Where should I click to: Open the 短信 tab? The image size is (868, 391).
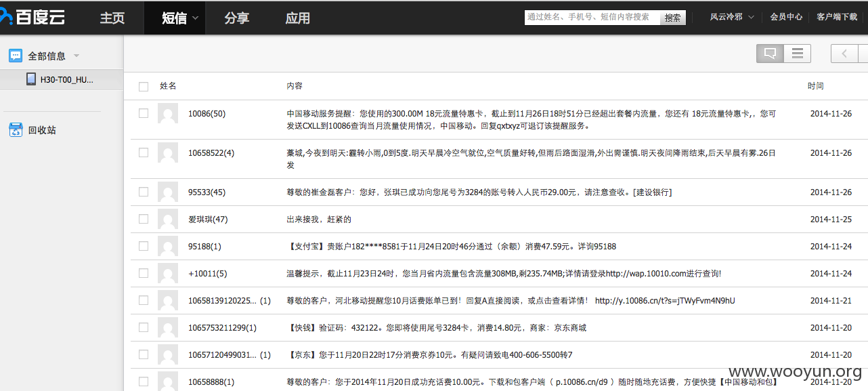coord(175,18)
